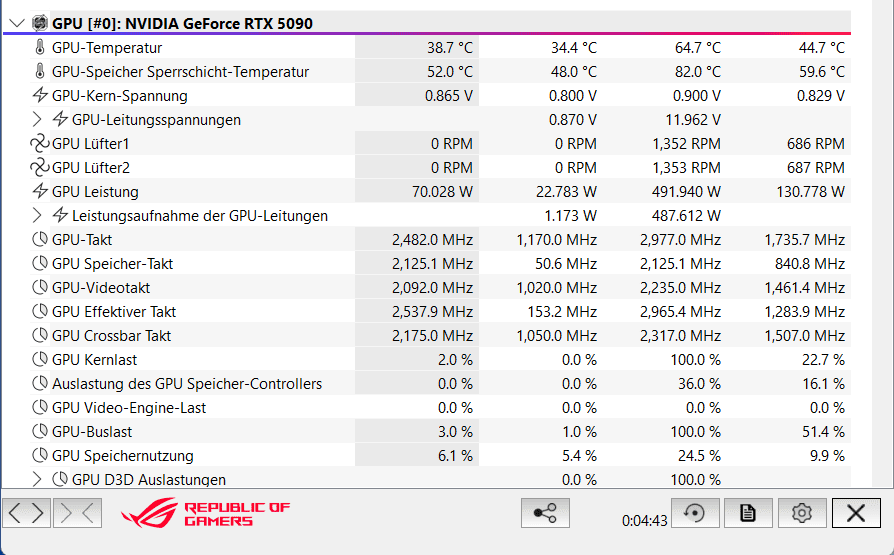Click the clock icon beside GPU-Takt
This screenshot has height=555, width=894.
pyautogui.click(x=40, y=240)
